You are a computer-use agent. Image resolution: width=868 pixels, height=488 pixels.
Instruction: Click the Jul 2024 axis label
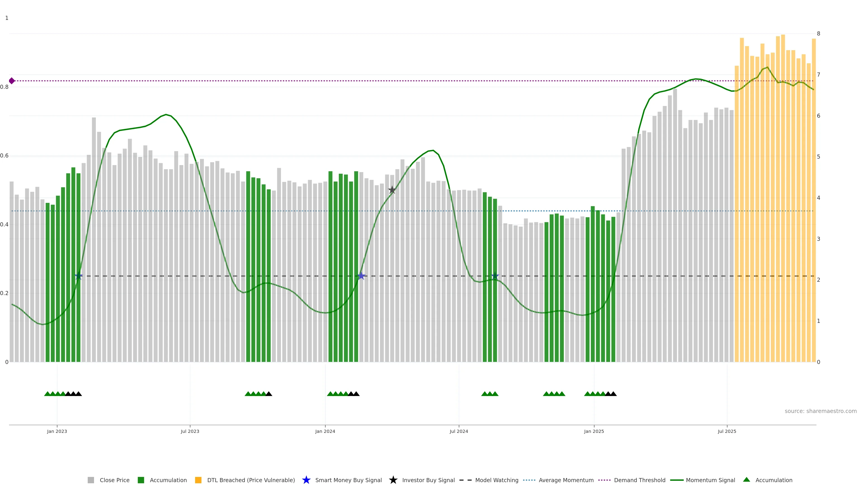tap(459, 431)
